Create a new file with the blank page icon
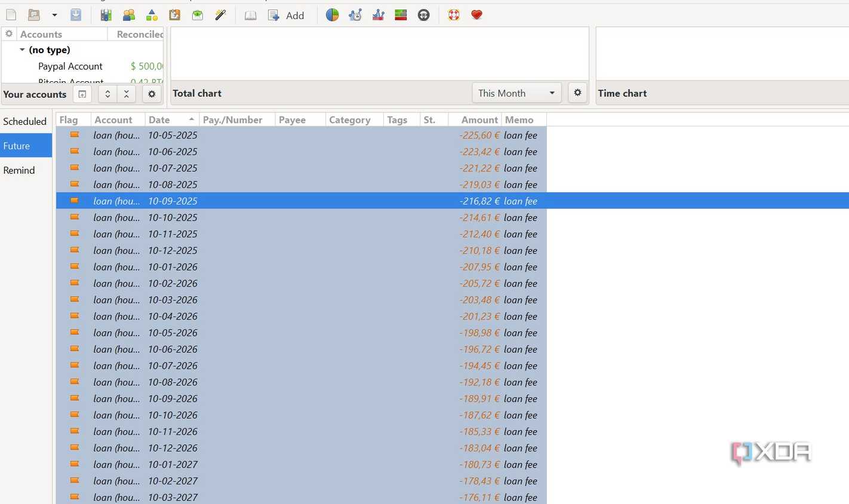Image resolution: width=849 pixels, height=504 pixels. (11, 15)
